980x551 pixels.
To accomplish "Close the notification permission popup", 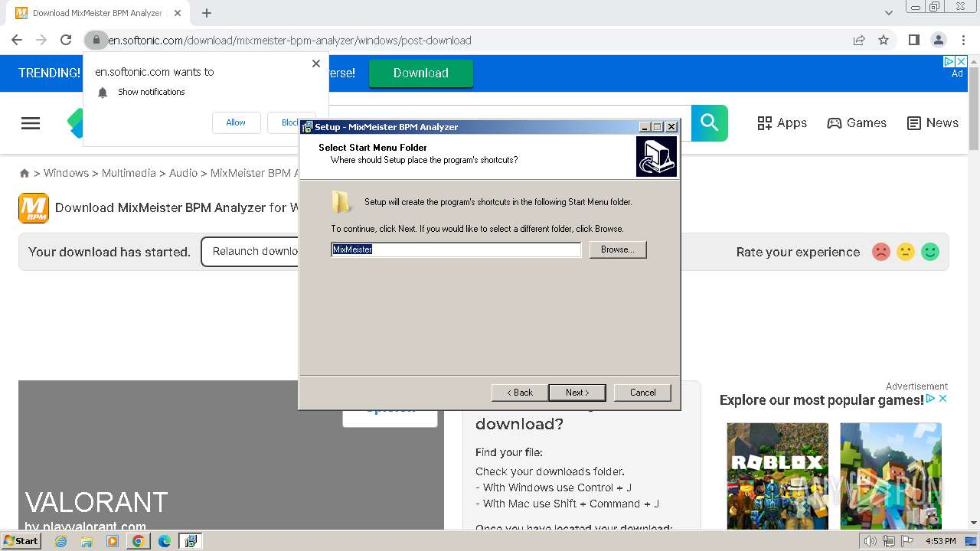I will (x=316, y=64).
